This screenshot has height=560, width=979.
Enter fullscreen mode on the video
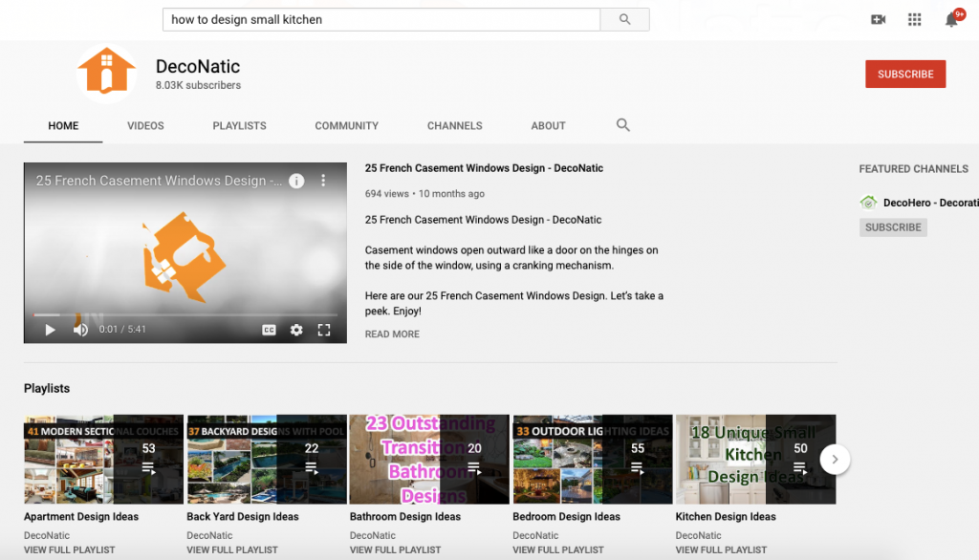[323, 330]
